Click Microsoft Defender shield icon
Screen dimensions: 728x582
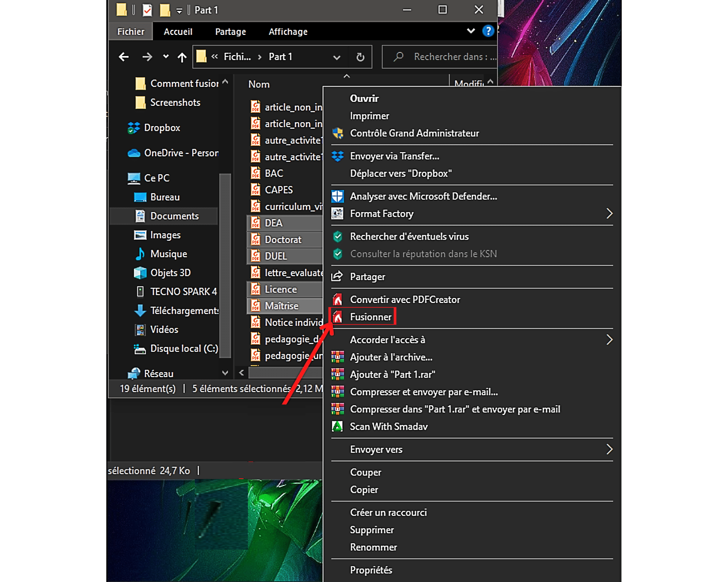point(337,197)
